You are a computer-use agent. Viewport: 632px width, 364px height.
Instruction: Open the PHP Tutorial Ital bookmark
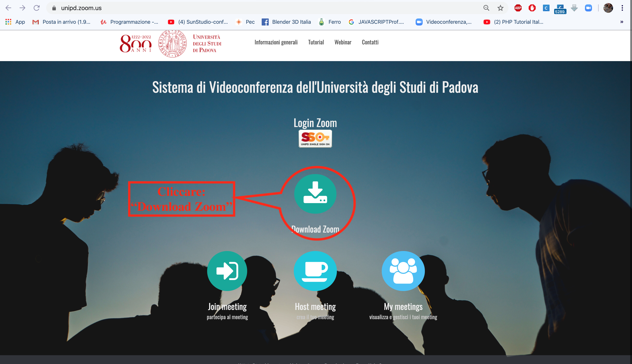point(513,22)
